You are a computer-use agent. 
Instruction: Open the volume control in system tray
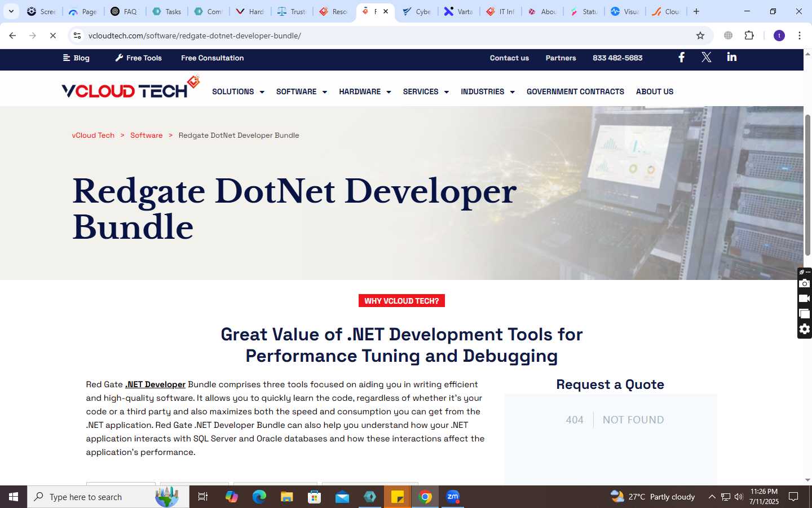pyautogui.click(x=739, y=497)
